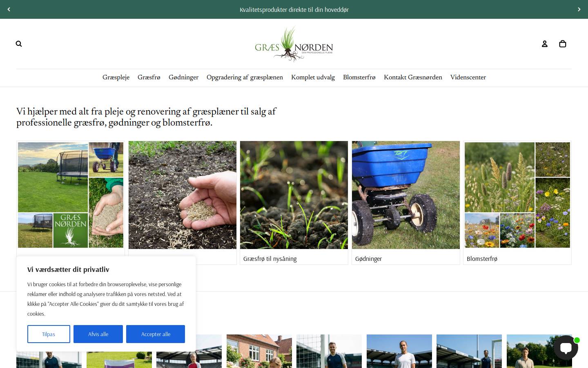Click the Tilpas cookie button

tap(49, 334)
